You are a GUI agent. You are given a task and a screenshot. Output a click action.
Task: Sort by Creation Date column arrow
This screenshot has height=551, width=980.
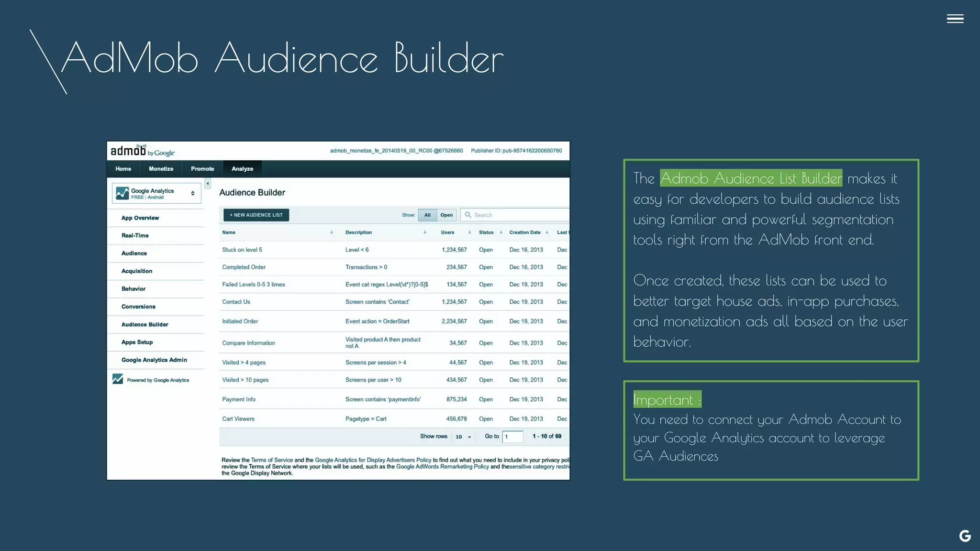546,232
